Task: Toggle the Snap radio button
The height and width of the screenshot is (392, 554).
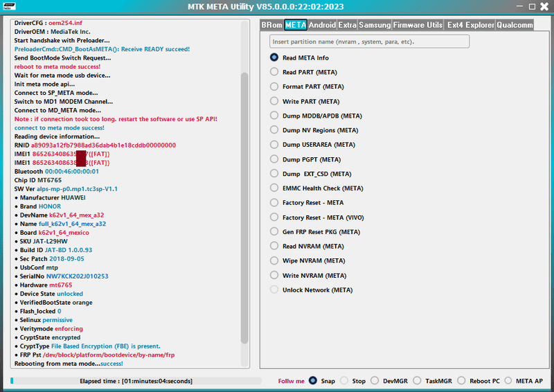Action: click(x=313, y=380)
